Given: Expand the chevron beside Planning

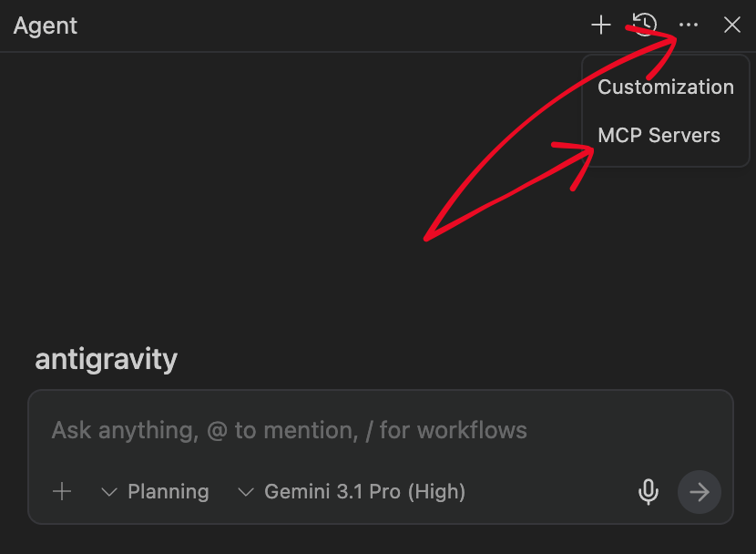Looking at the screenshot, I should point(109,492).
